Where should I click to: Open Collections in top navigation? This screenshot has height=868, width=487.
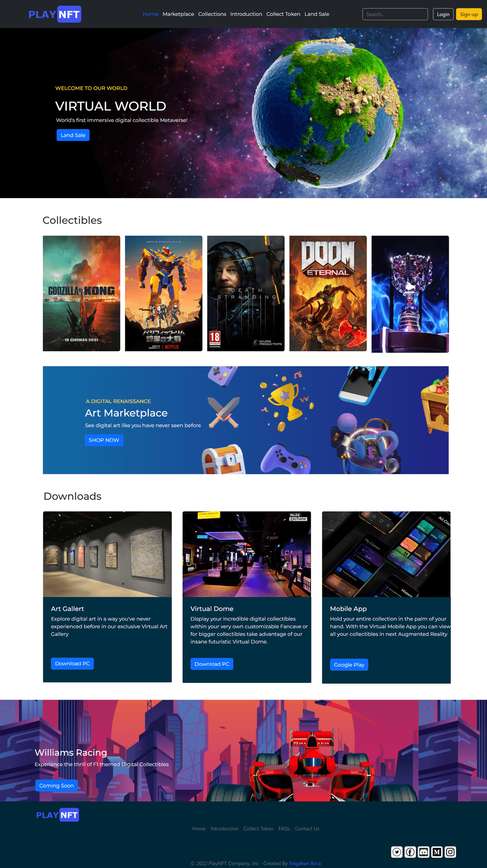tap(212, 14)
